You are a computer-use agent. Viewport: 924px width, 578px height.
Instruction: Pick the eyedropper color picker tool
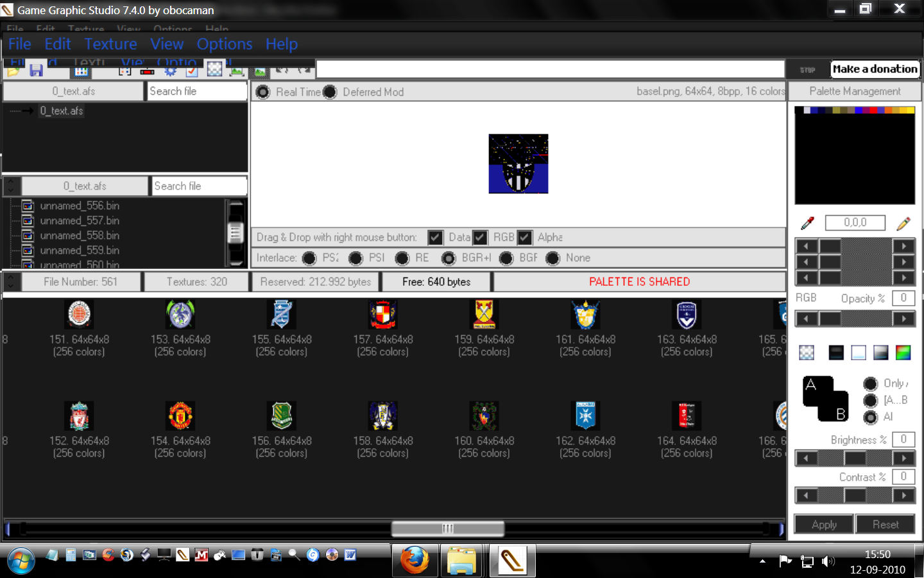point(807,223)
